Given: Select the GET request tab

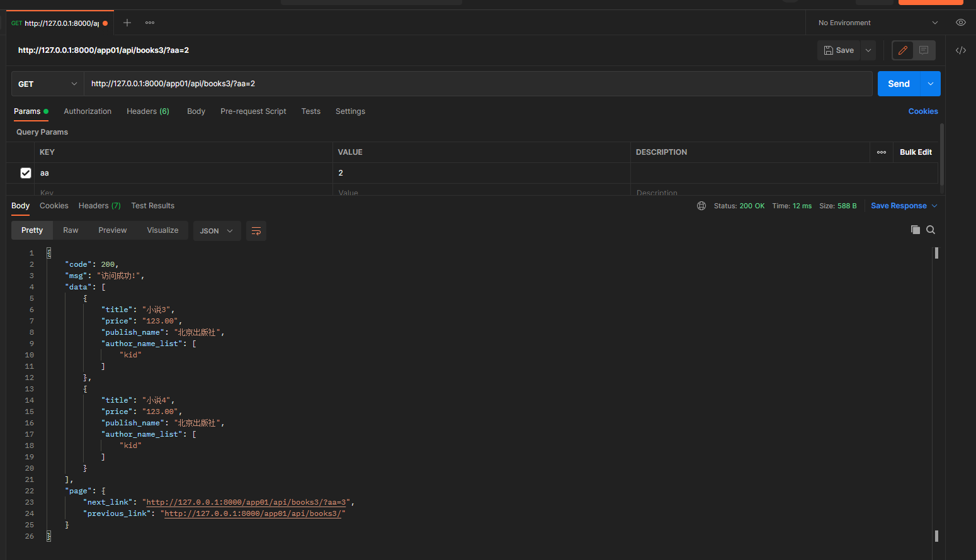Looking at the screenshot, I should point(60,23).
